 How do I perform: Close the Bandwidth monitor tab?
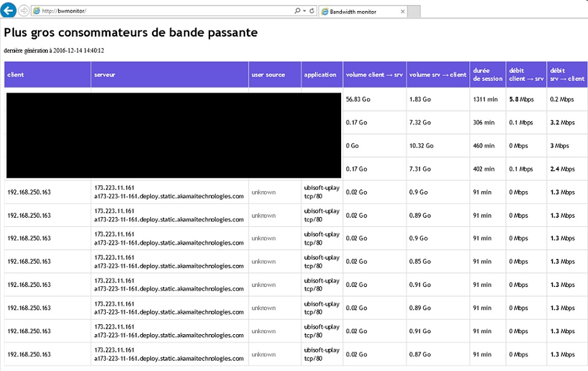pyautogui.click(x=402, y=12)
